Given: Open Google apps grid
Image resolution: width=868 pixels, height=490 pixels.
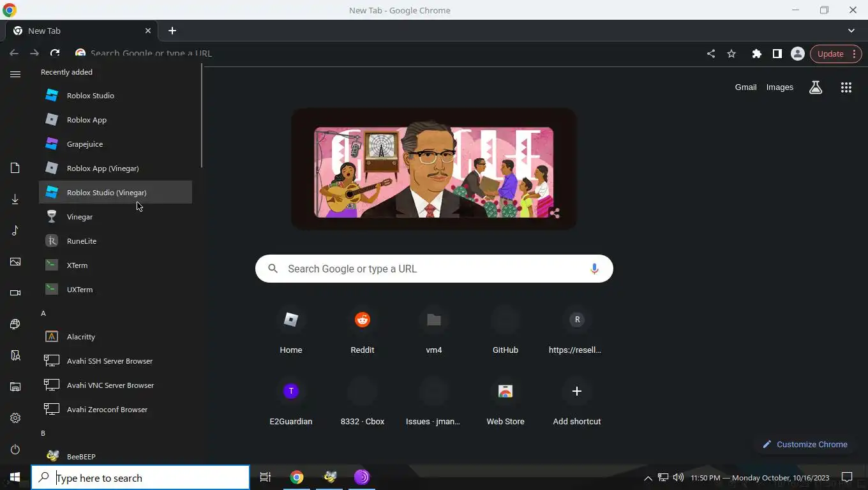Looking at the screenshot, I should click(846, 87).
